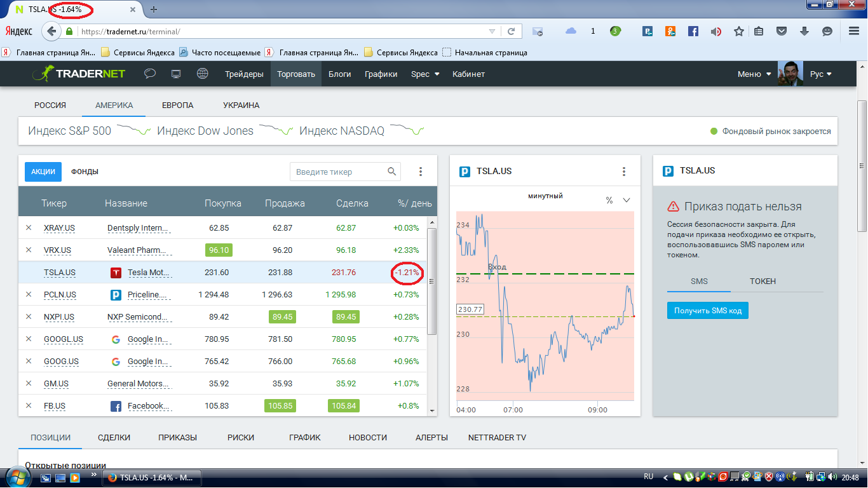Open the GOOG.US ticker link
This screenshot has width=868, height=488.
61,361
